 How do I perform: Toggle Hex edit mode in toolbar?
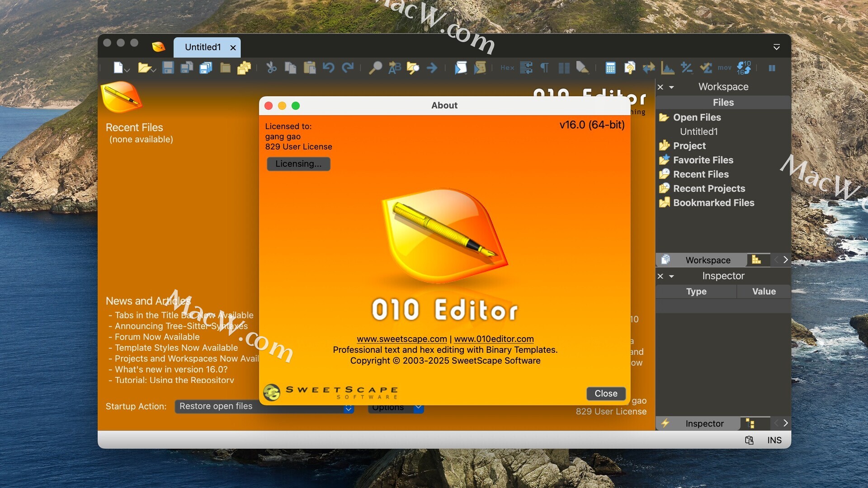tap(507, 68)
